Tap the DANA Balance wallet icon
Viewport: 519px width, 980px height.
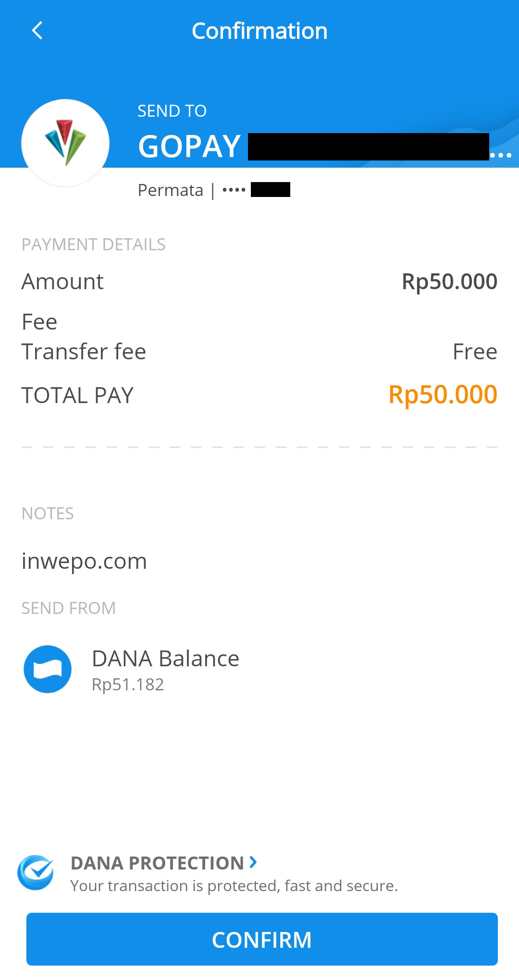(48, 669)
